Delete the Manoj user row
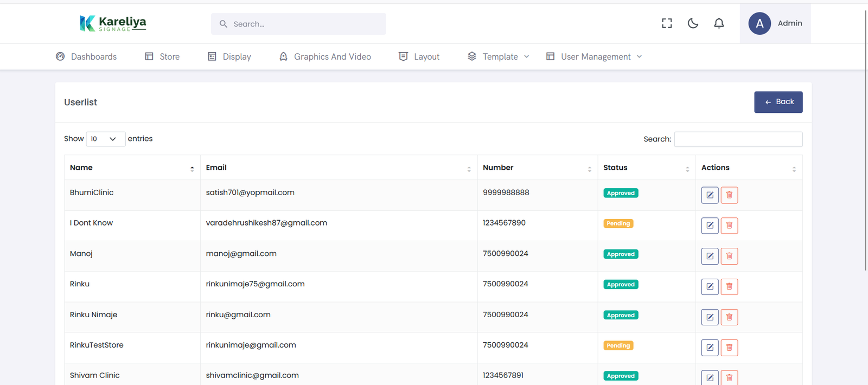 click(730, 256)
